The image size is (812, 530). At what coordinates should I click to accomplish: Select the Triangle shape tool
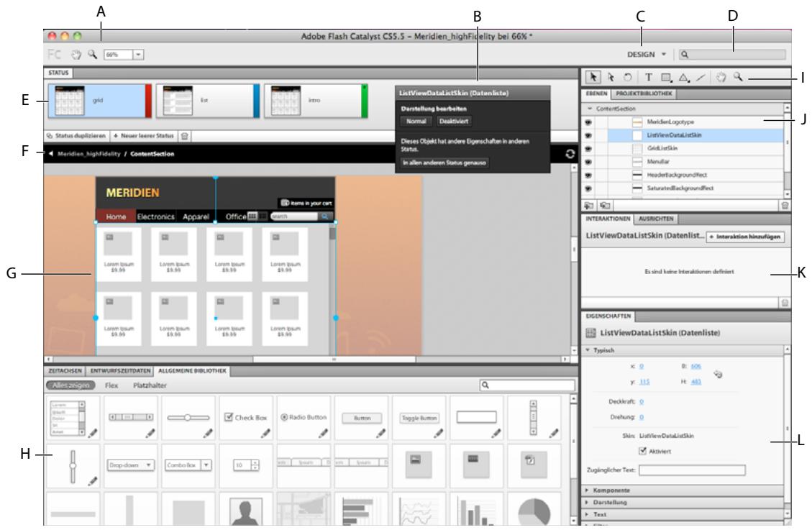pyautogui.click(x=683, y=78)
